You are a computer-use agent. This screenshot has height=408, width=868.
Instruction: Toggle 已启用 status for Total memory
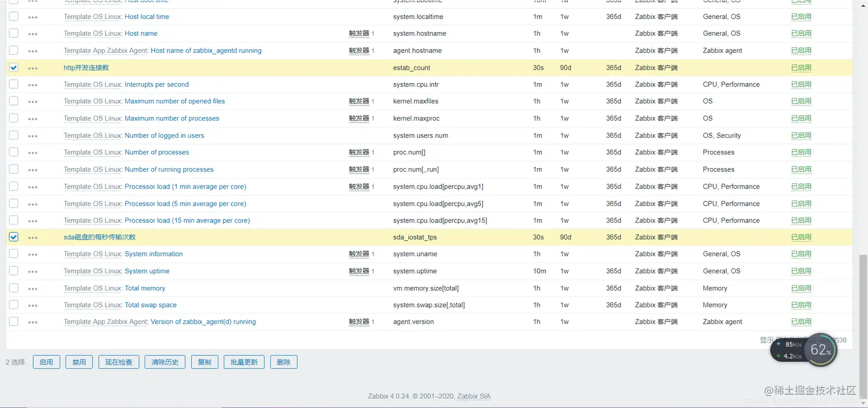[x=801, y=288]
